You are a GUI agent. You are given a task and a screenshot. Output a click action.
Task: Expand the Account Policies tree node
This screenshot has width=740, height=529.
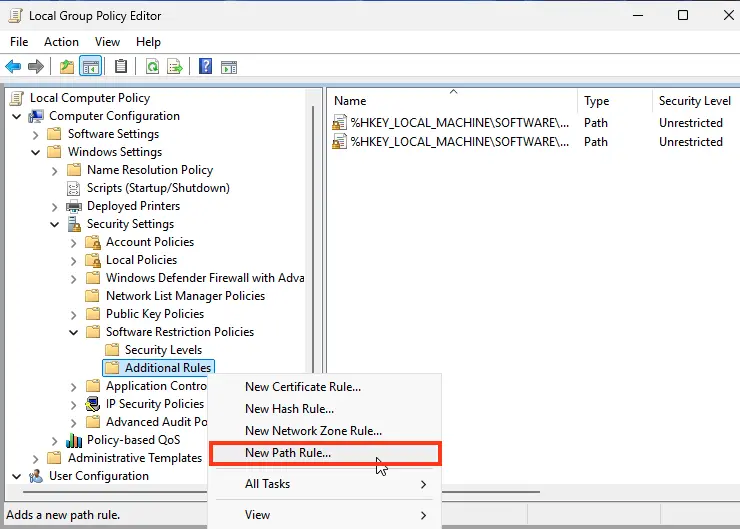coord(74,242)
